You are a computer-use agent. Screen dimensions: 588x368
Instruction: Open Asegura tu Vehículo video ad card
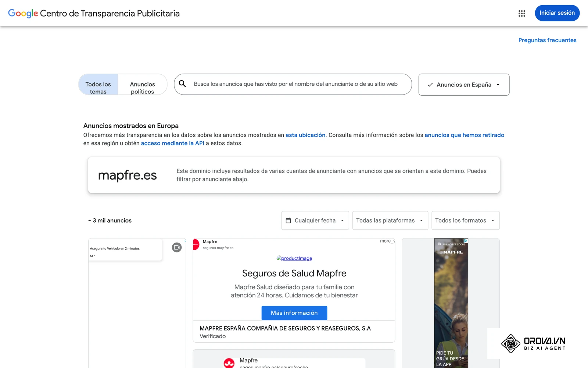tap(137, 303)
